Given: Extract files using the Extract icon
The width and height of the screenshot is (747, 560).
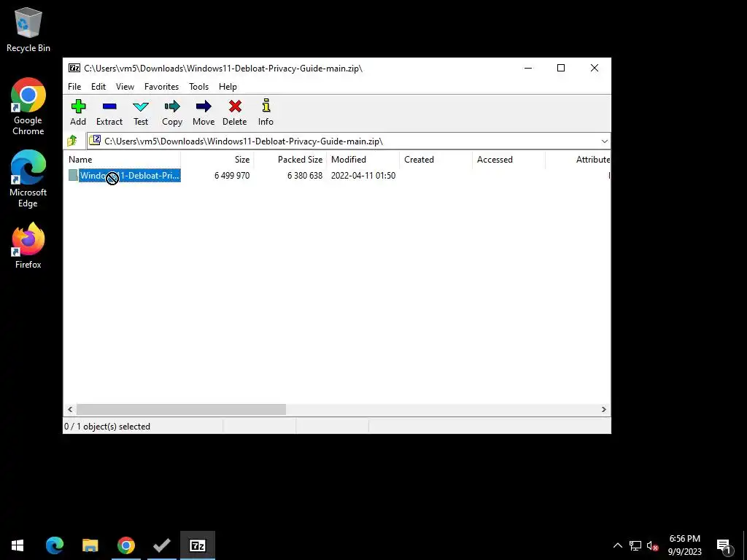Looking at the screenshot, I should [x=109, y=106].
